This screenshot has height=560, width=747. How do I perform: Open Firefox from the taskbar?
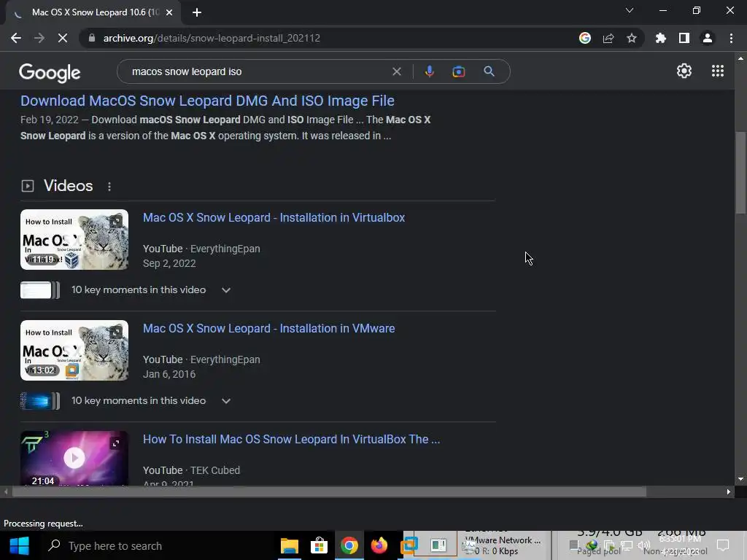coord(379,545)
